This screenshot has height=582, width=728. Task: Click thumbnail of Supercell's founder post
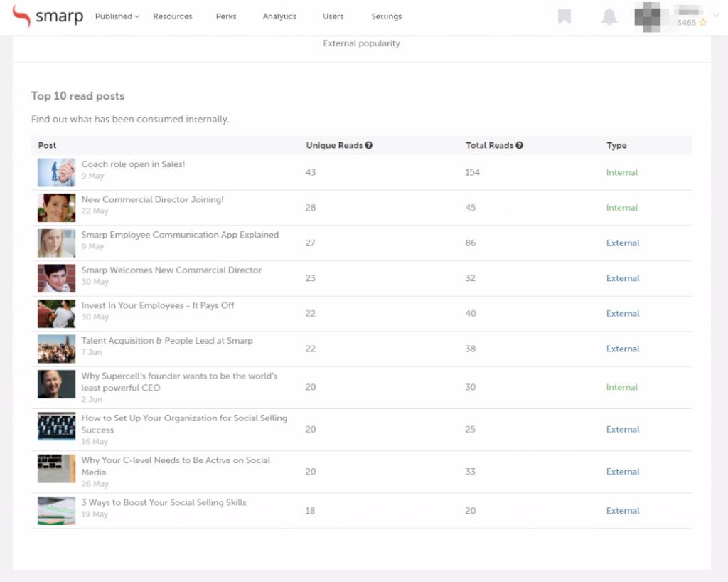point(56,384)
